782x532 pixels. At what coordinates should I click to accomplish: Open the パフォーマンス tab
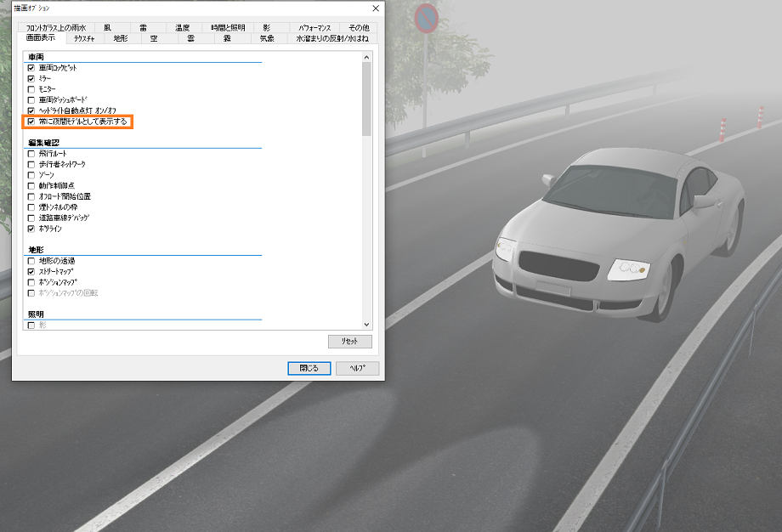[314, 28]
